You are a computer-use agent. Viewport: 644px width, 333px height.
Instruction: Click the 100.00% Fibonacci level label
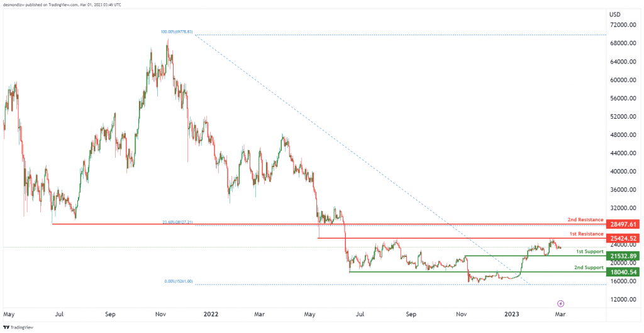(177, 31)
